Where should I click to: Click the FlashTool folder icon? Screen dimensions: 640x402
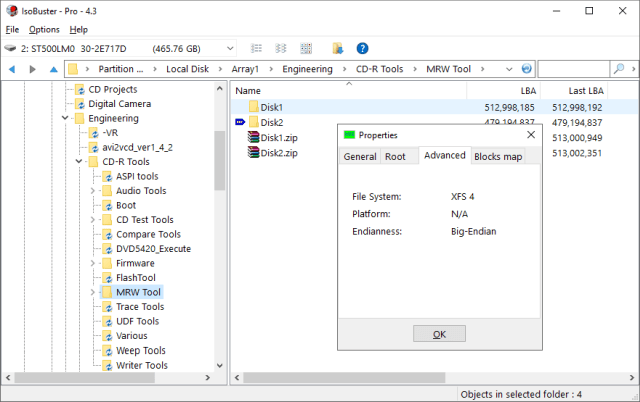pos(107,278)
